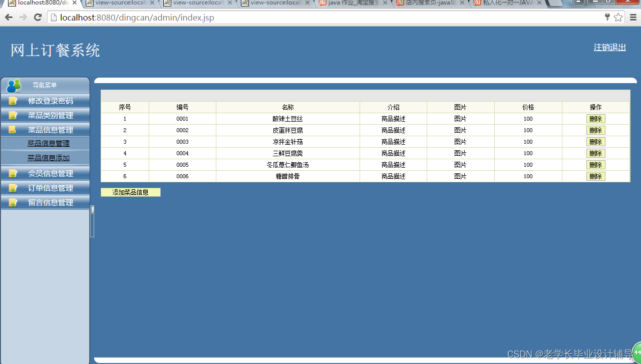Expand the 修改登录密码 menu section

(45, 101)
